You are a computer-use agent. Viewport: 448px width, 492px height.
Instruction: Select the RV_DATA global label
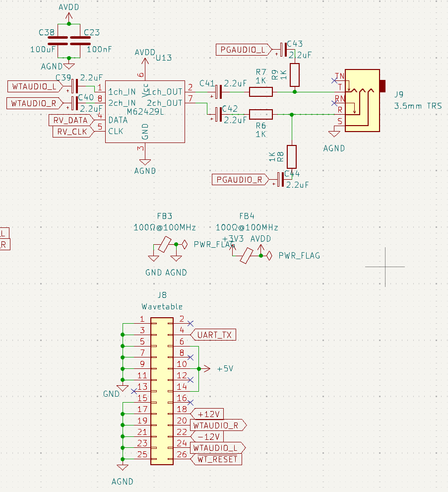pyautogui.click(x=71, y=120)
